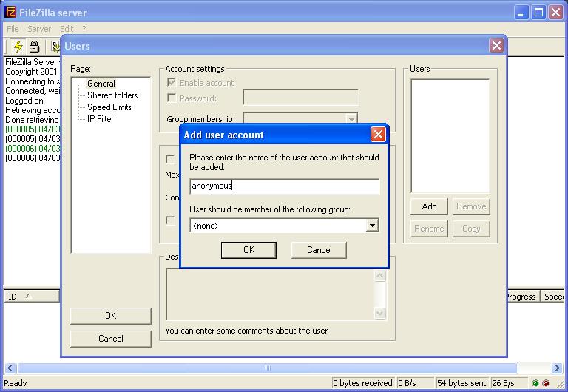Open the Edit menu
Viewport: 568px width, 392px height.
coord(67,29)
